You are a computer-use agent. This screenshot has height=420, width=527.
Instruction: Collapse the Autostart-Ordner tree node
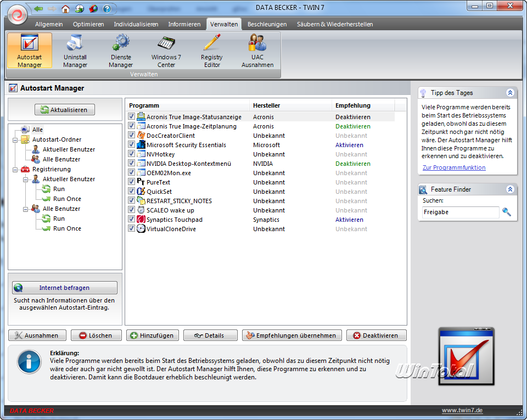pyautogui.click(x=14, y=140)
